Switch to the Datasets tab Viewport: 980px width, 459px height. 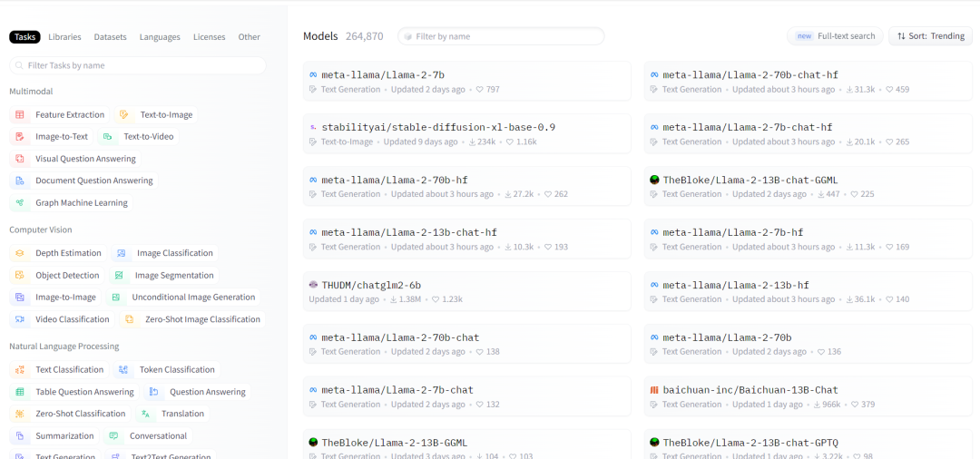tap(110, 37)
